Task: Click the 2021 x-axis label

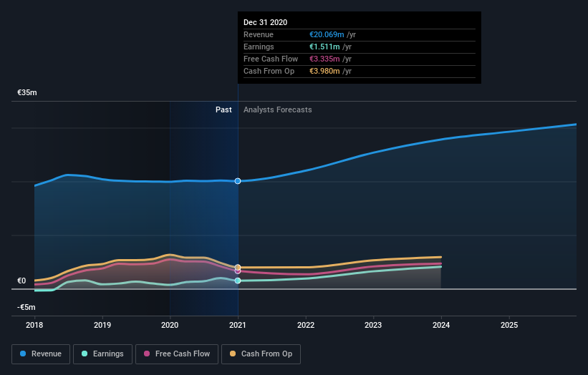Action: (238, 325)
